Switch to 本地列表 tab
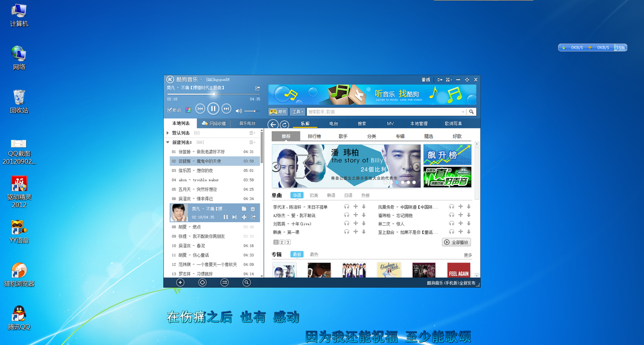Viewport: 644px width, 345px height. click(181, 123)
